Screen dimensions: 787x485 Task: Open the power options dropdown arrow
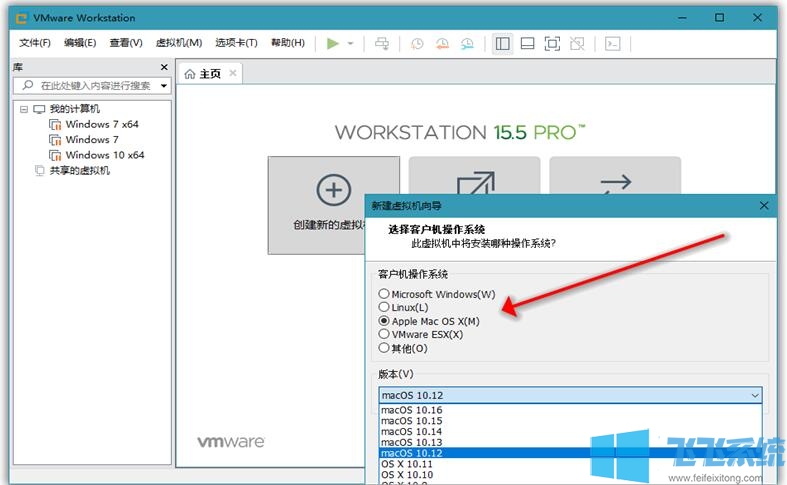350,44
